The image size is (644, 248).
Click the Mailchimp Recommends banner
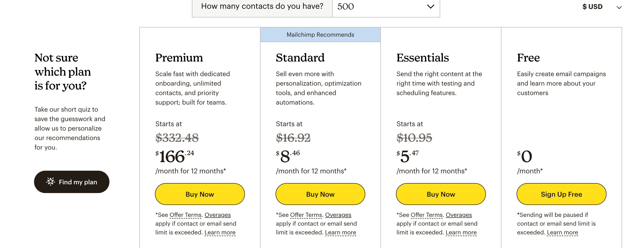[320, 35]
